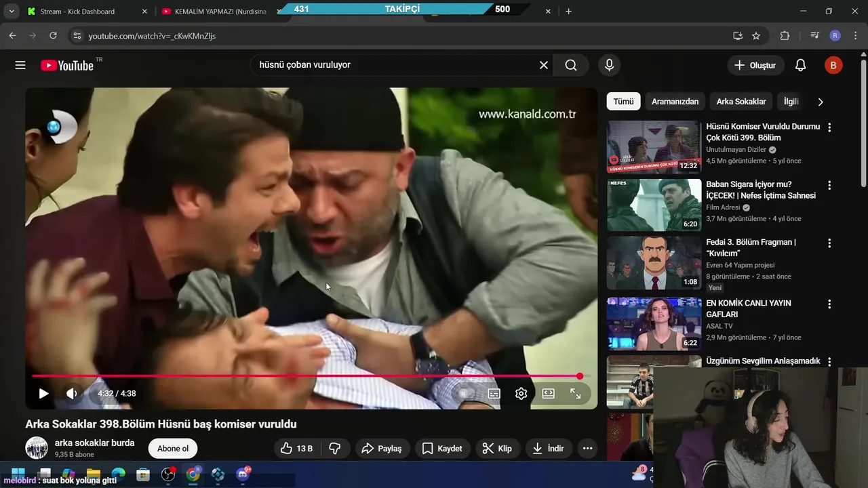Open the YouTube hamburger guide menu
This screenshot has width=868, height=488.
(20, 65)
